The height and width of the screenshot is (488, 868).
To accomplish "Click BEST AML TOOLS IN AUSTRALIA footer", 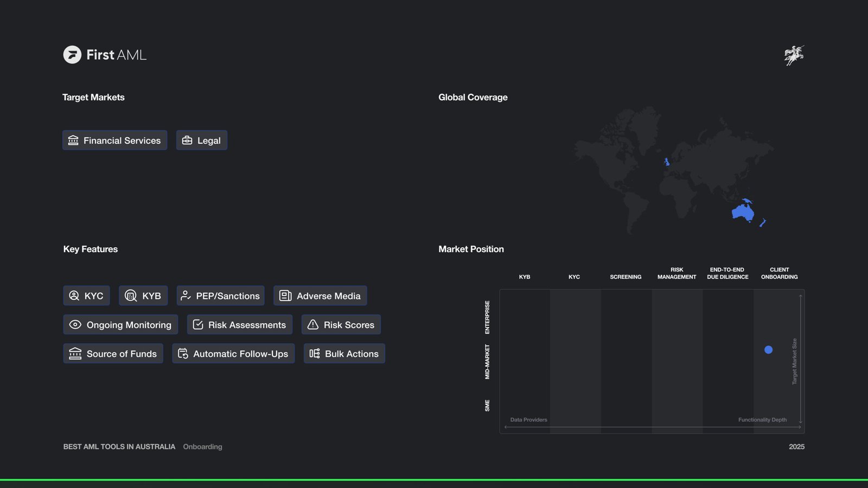I will tap(119, 447).
